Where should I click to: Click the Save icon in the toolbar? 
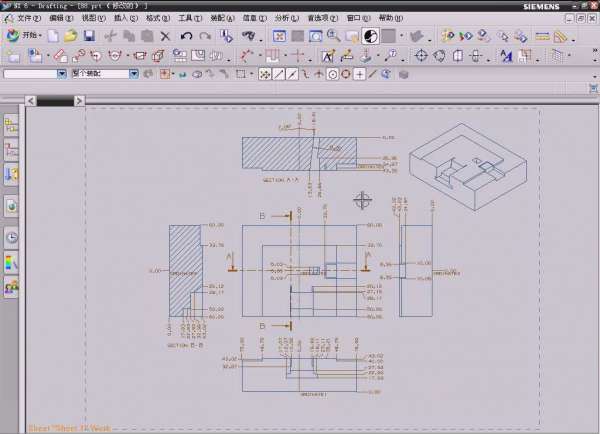point(89,36)
